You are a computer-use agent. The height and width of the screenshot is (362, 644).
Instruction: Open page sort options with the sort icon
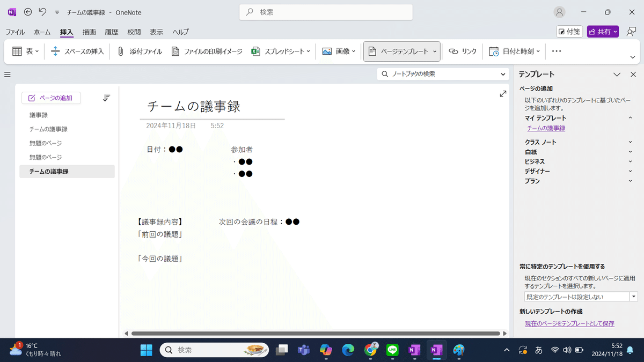coord(106,98)
